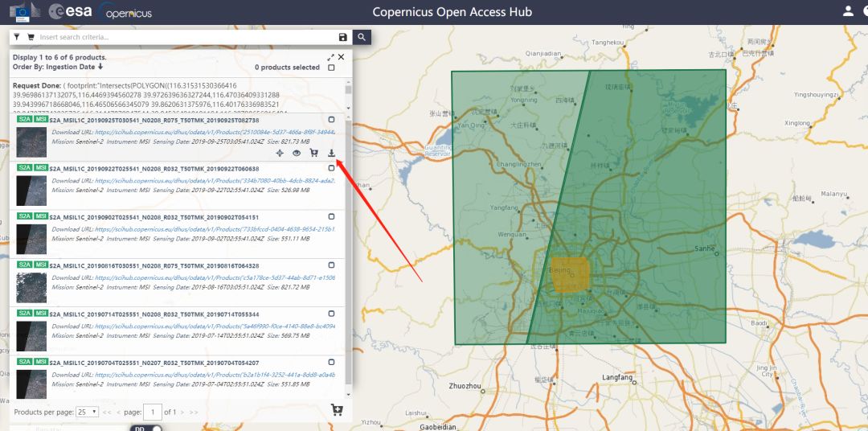The width and height of the screenshot is (868, 431).
Task: Click thumbnail of 20190922T025541 product
Action: 31,191
